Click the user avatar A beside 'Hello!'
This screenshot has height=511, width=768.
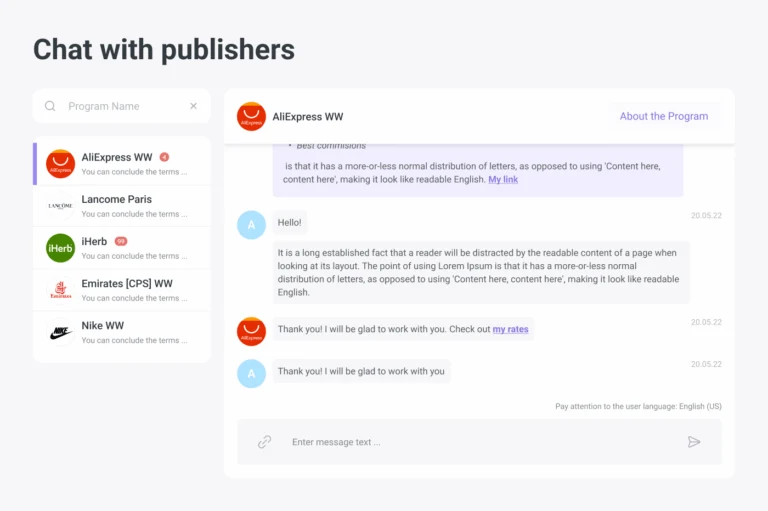251,225
